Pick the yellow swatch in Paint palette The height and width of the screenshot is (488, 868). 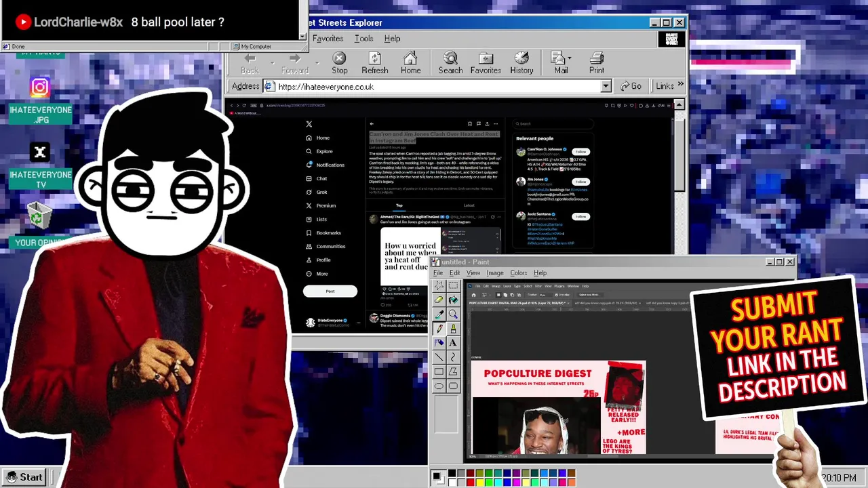click(x=479, y=482)
